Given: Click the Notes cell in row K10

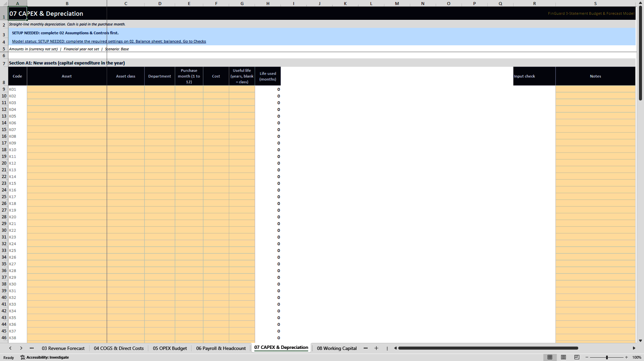Looking at the screenshot, I should (595, 150).
